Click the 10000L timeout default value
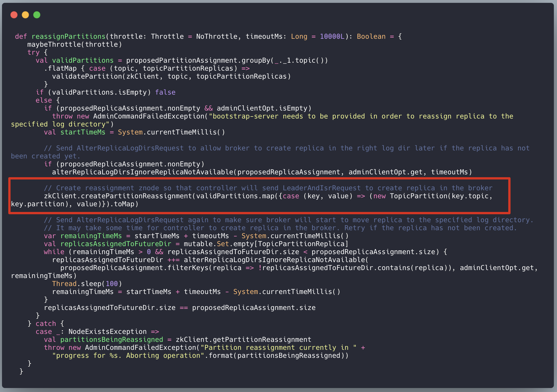Viewport: 557px width, 392px height. click(x=332, y=36)
